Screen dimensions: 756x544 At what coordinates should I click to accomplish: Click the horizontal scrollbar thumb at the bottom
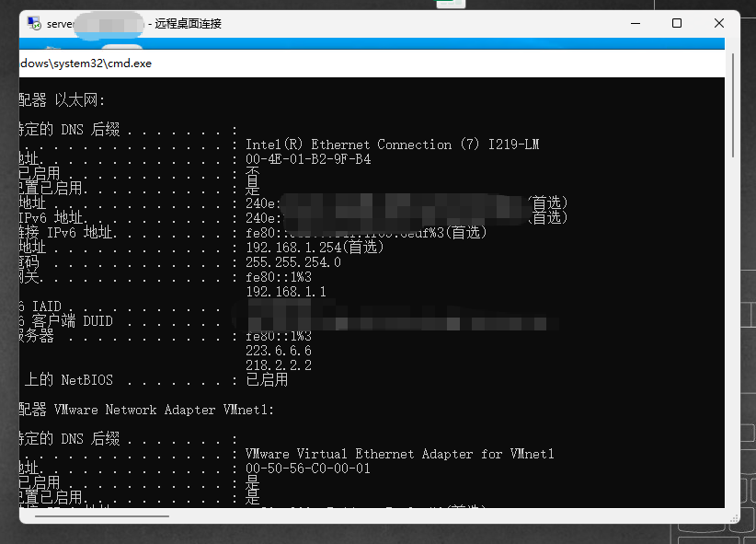click(102, 516)
